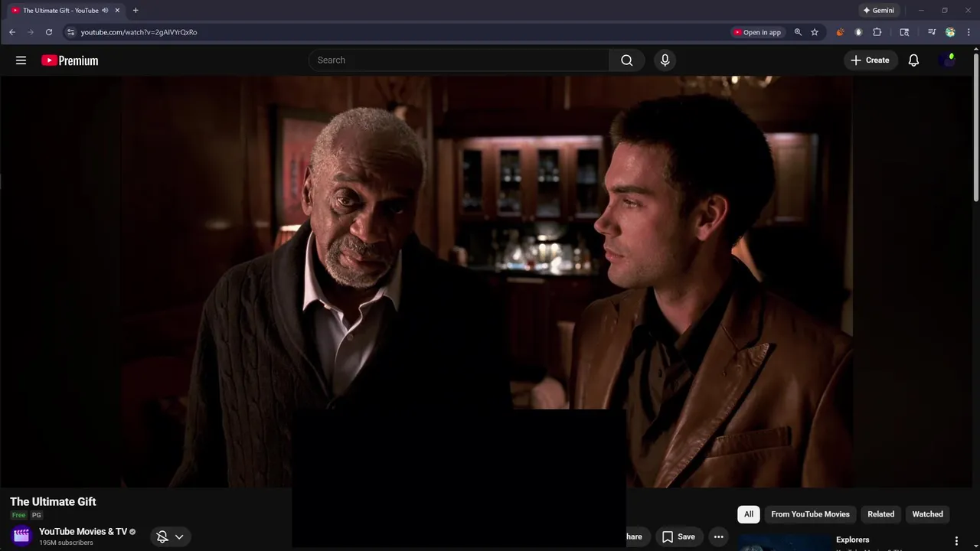The image size is (980, 551).
Task: Open browser zoom magnifier icon
Action: 798,32
